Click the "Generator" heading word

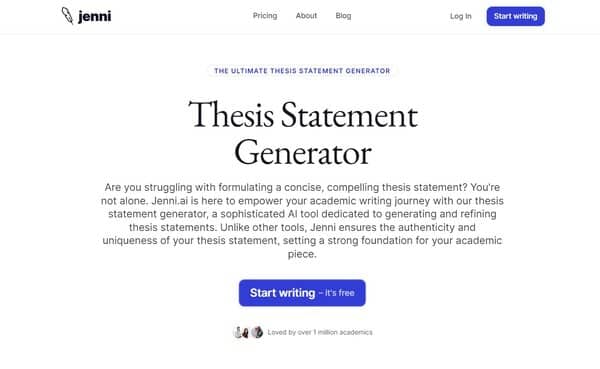(303, 153)
